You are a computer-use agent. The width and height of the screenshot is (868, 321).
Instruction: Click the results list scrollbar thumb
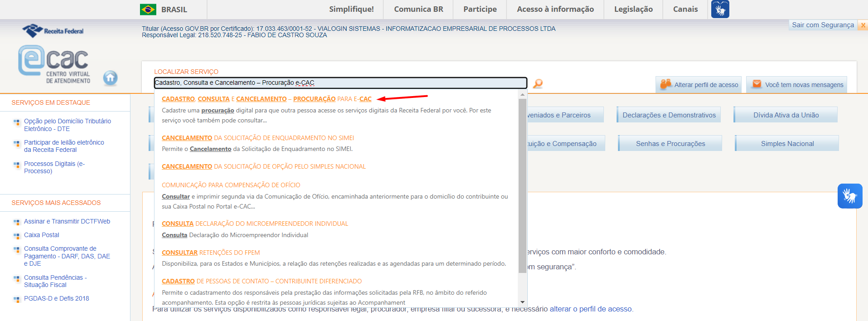pyautogui.click(x=523, y=186)
